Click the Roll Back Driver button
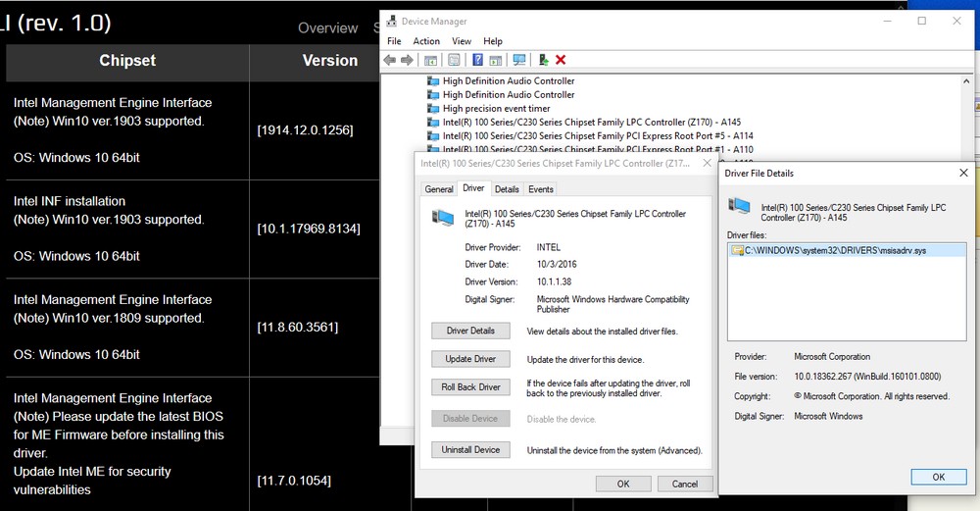980x511 pixels. pyautogui.click(x=470, y=387)
